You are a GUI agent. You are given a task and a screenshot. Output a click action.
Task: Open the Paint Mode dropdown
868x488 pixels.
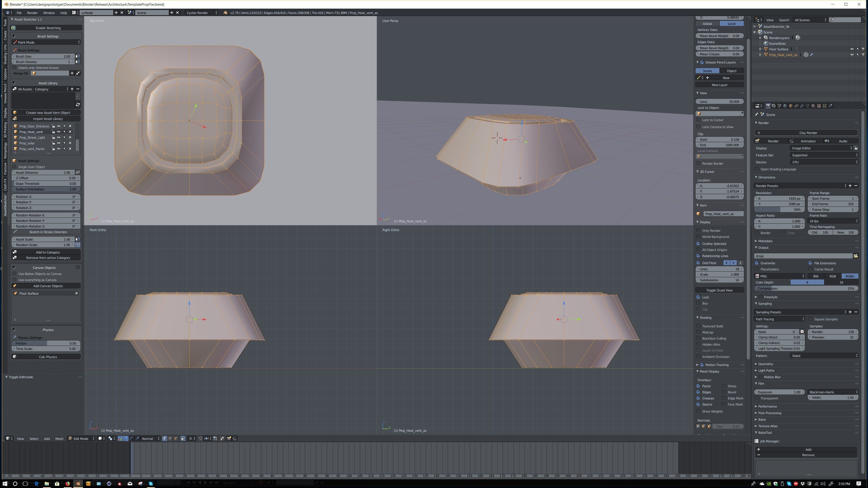(x=46, y=42)
